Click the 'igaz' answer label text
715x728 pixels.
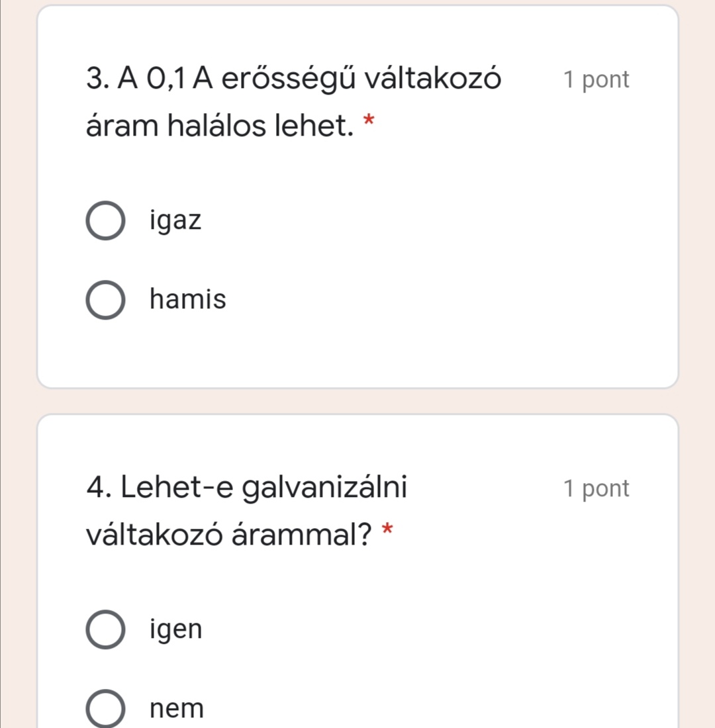(175, 221)
